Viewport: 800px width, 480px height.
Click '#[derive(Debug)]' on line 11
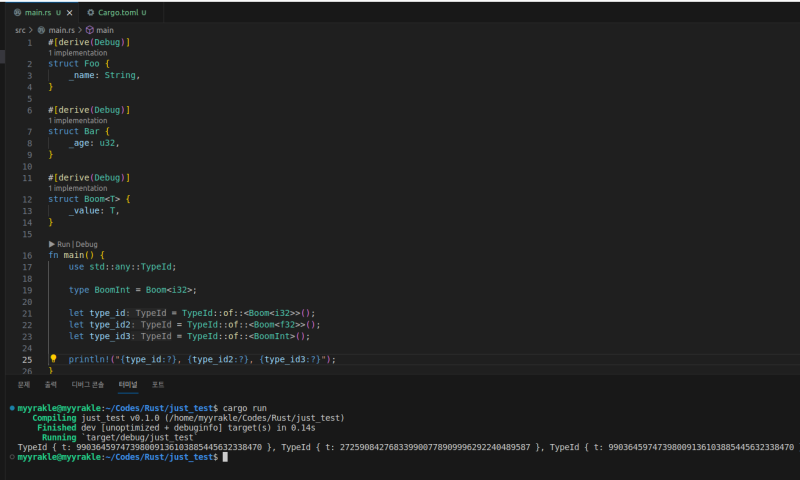(89, 178)
